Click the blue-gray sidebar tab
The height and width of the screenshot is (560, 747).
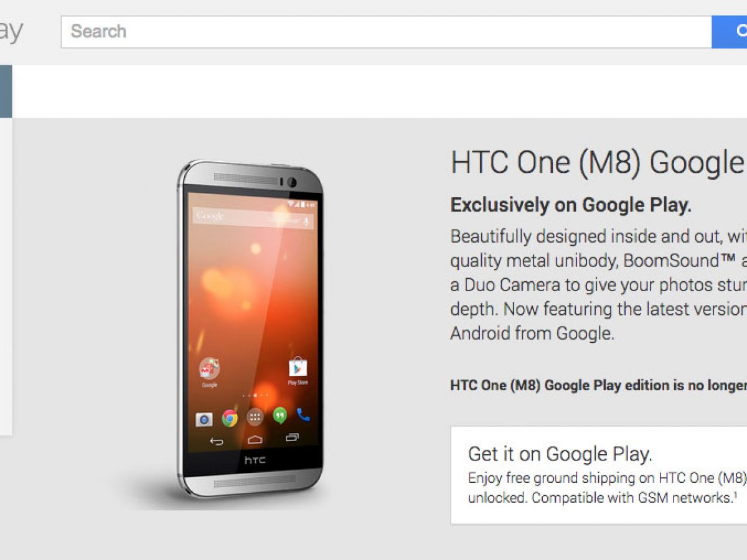6,91
